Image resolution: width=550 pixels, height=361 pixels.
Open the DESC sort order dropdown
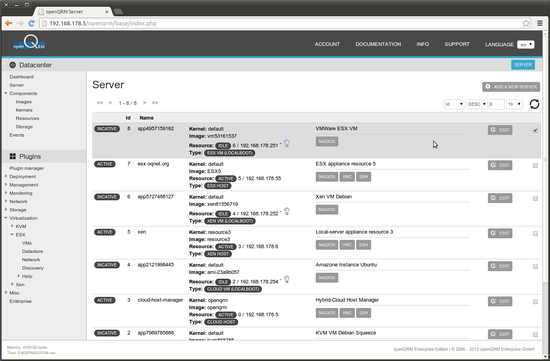pyautogui.click(x=477, y=104)
